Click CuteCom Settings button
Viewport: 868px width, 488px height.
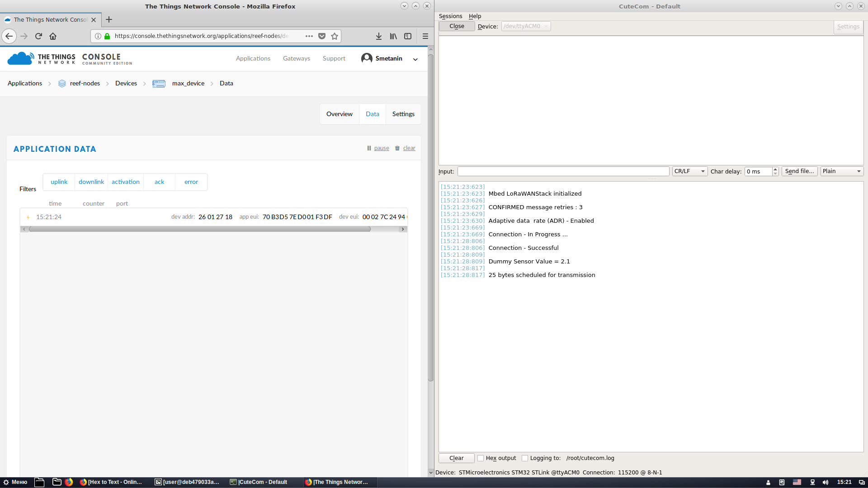[848, 27]
